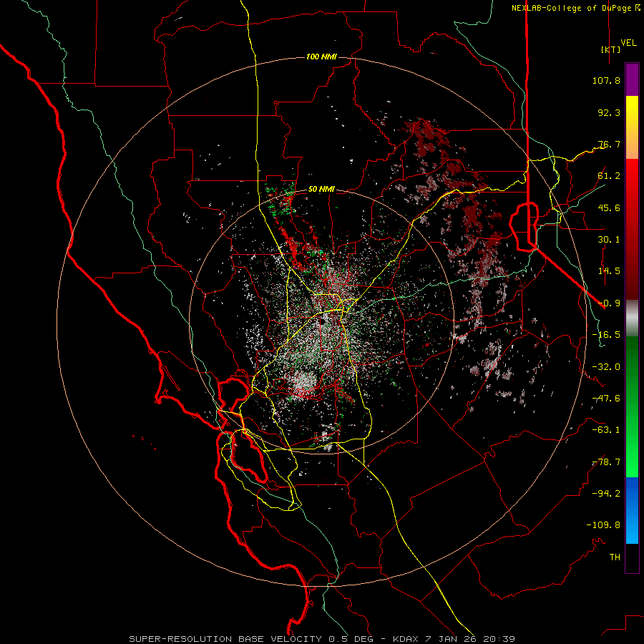Select the -32.0 scale label
This screenshot has height=644, width=644.
606,367
